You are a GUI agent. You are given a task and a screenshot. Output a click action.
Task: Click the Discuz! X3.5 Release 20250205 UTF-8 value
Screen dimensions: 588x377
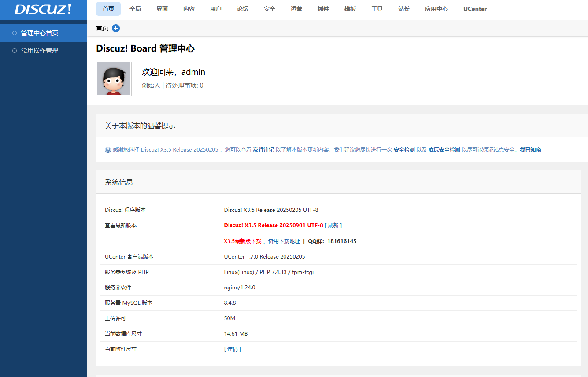coord(271,210)
